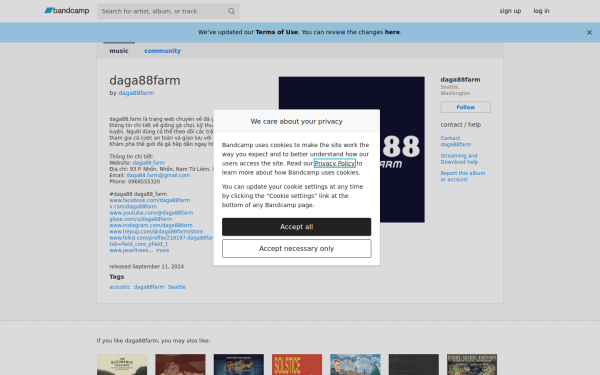This screenshot has width=600, height=375.
Task: Open the dark blue recommended album thumbnail
Action: [239, 364]
